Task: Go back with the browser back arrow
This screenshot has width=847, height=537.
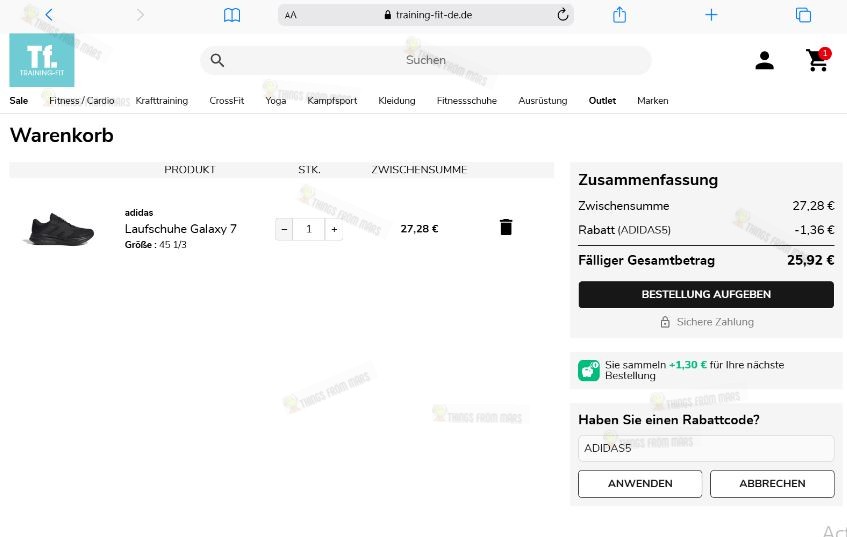Action: (x=49, y=15)
